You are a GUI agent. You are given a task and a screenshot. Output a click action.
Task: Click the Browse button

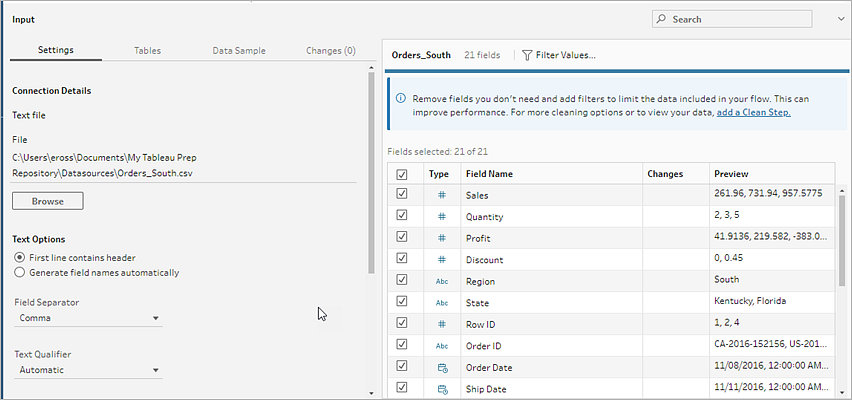pyautogui.click(x=48, y=201)
